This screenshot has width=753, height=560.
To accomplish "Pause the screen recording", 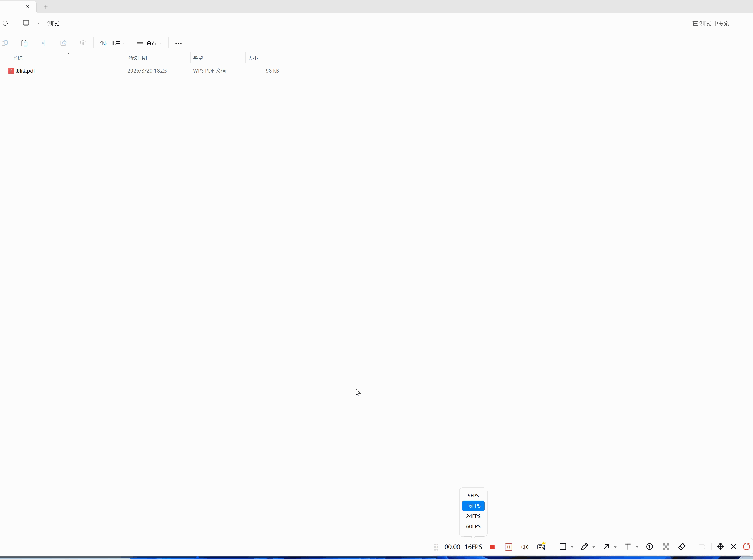I will click(x=509, y=547).
